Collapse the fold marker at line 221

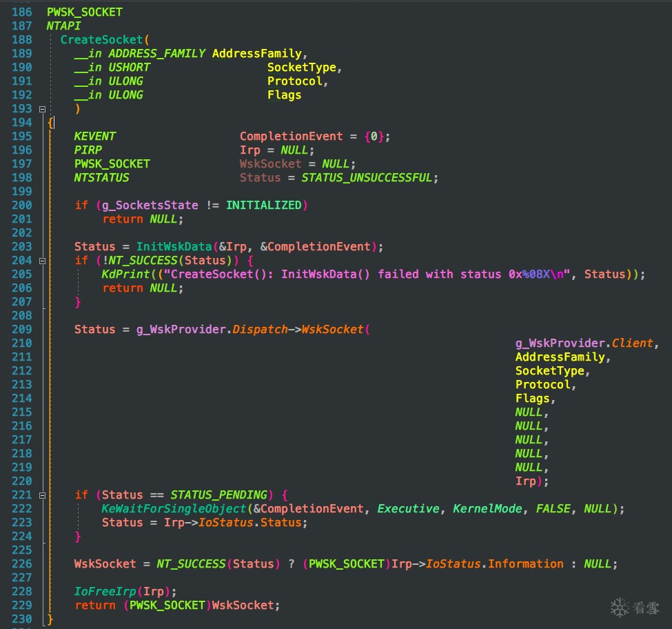point(43,495)
